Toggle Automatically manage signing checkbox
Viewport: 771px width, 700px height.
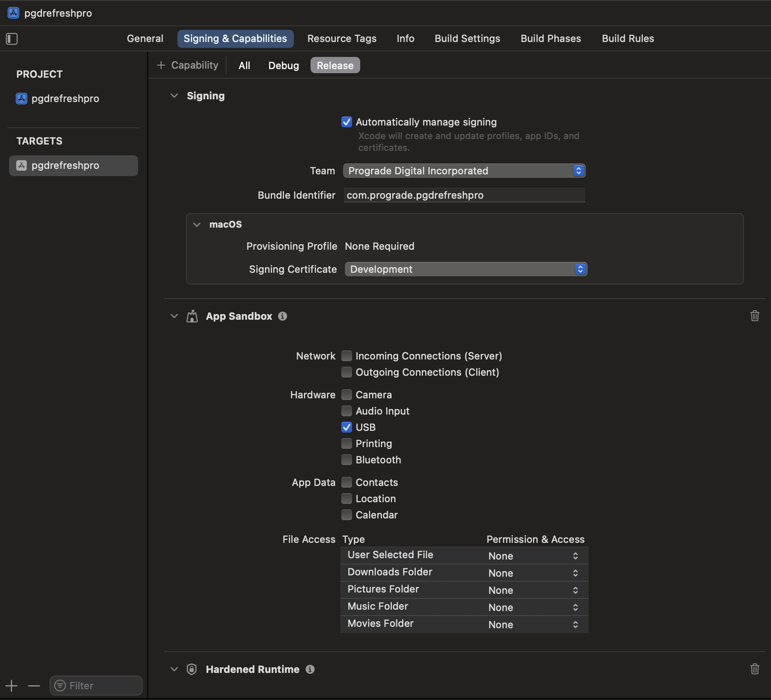click(x=347, y=122)
